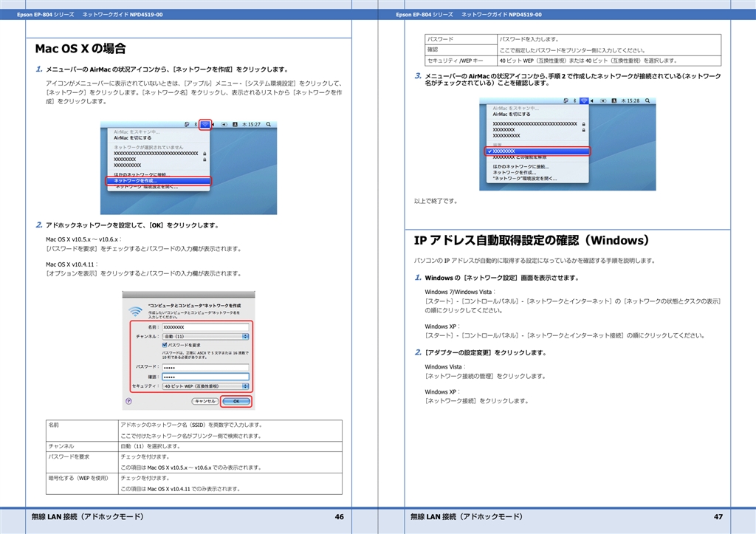This screenshot has width=756, height=534.
Task: Open the セキュリティ 40 ビット WEP dropdown
Action: pos(205,386)
